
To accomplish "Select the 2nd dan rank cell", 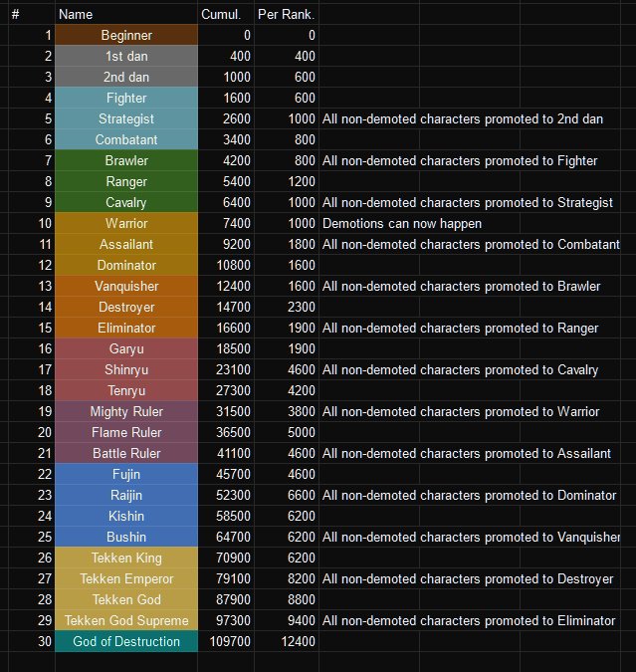I will [x=126, y=77].
